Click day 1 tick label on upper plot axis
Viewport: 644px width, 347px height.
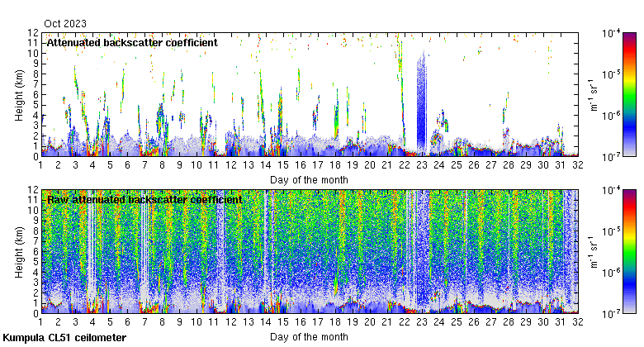pyautogui.click(x=40, y=165)
